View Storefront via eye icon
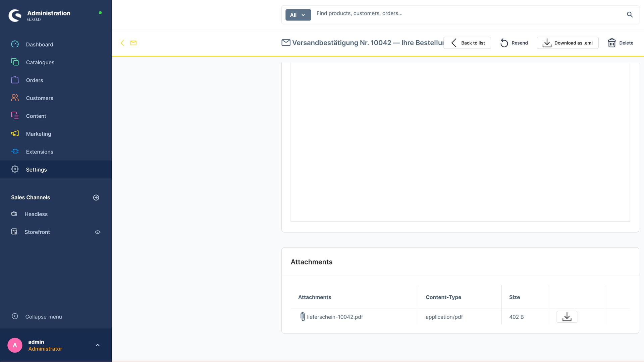Screen dimensions: 644x362 tap(98, 232)
